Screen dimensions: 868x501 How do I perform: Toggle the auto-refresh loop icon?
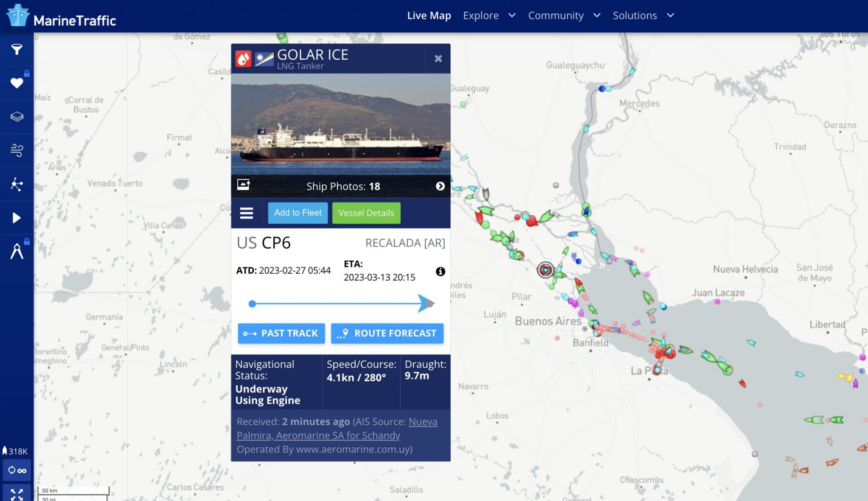point(17,470)
